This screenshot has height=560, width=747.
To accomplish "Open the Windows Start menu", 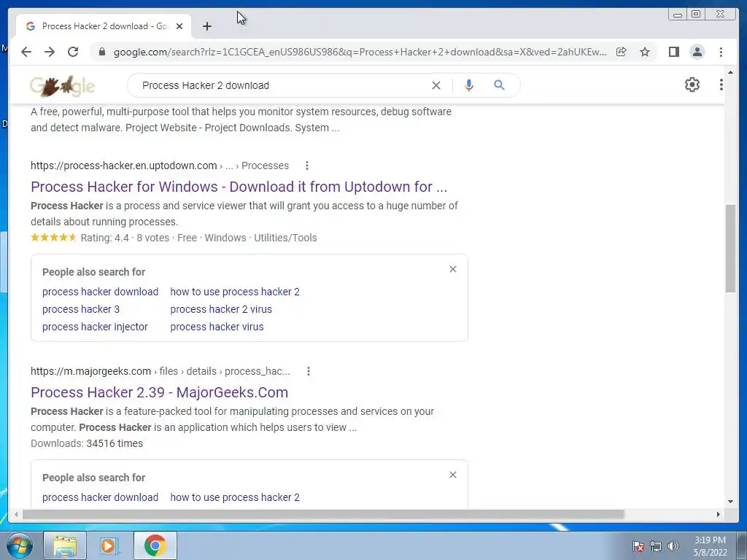I will 20,545.
